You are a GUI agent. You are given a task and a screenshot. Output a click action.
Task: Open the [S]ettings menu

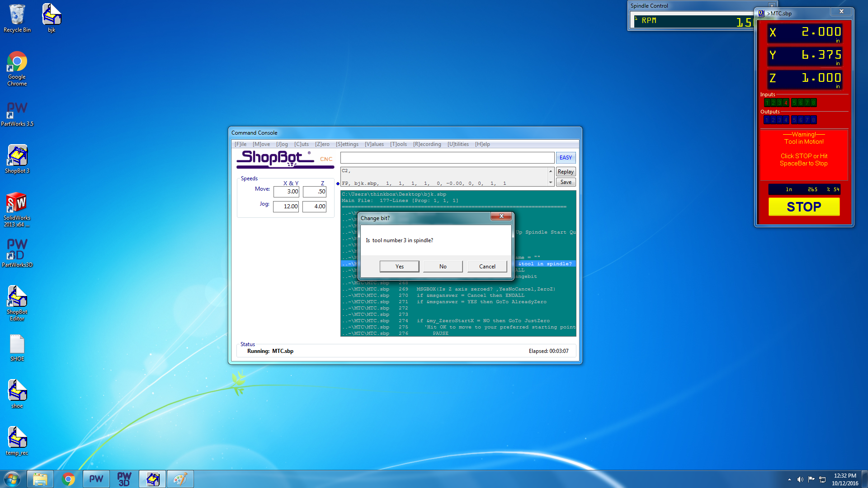click(347, 144)
